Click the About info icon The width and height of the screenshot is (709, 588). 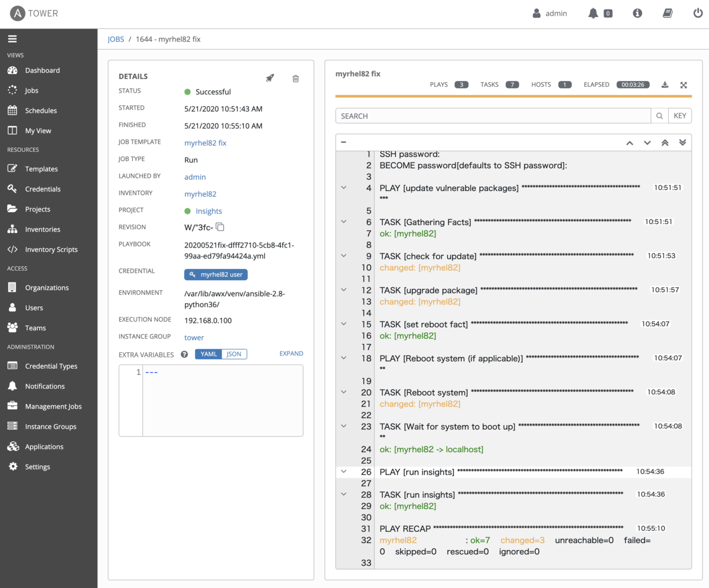tap(638, 13)
